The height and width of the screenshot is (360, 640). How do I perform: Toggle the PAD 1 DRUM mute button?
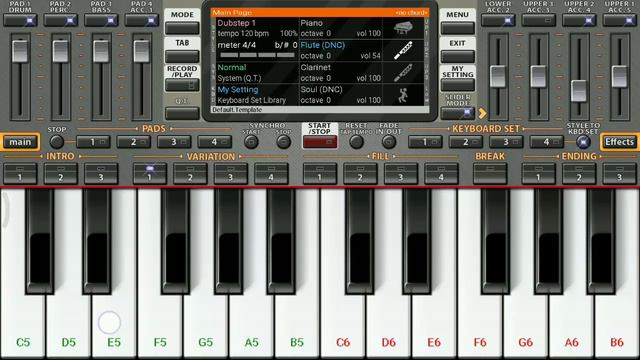click(20, 20)
